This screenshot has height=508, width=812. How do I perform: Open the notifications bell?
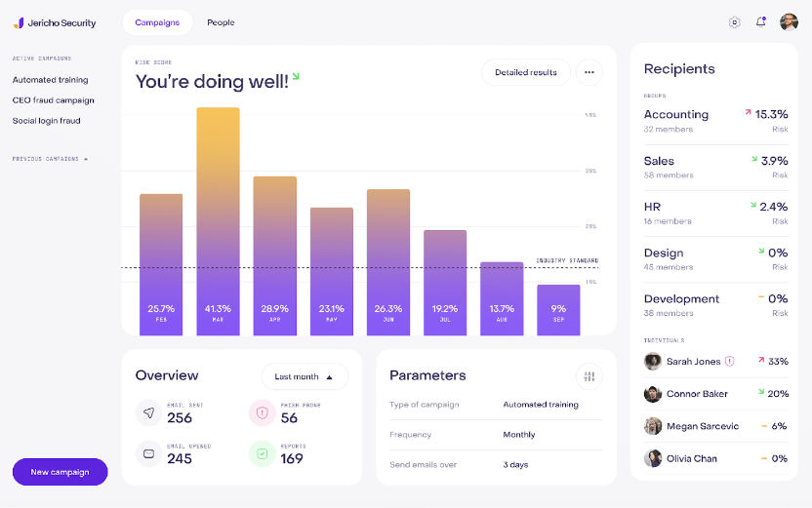coord(760,21)
